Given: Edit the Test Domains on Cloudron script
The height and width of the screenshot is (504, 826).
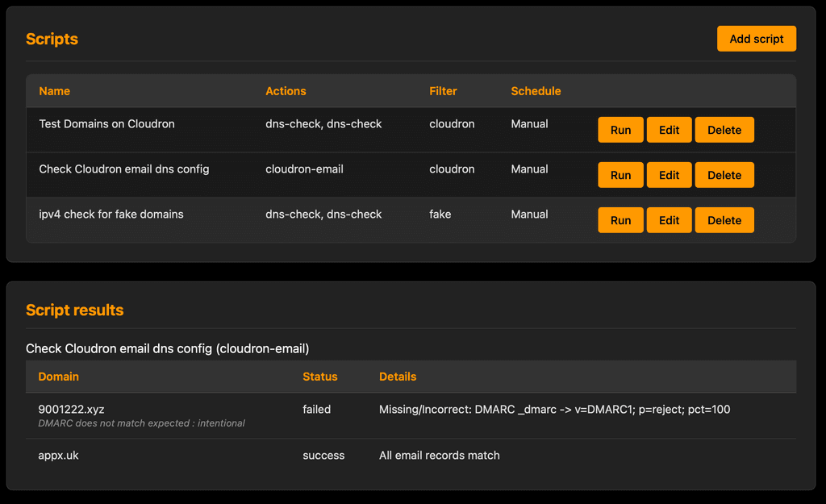Looking at the screenshot, I should pyautogui.click(x=669, y=129).
